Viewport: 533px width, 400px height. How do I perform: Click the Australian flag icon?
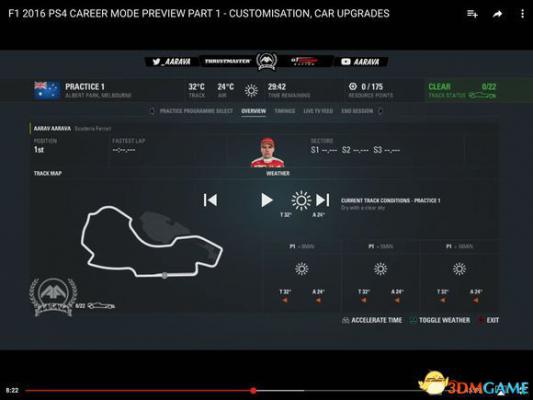(47, 90)
